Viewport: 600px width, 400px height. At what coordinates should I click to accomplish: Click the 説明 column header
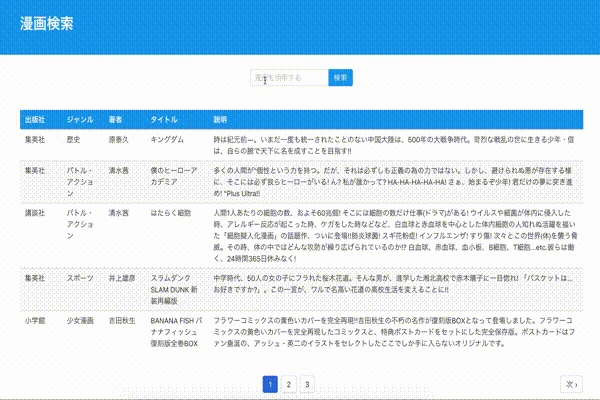pos(220,119)
